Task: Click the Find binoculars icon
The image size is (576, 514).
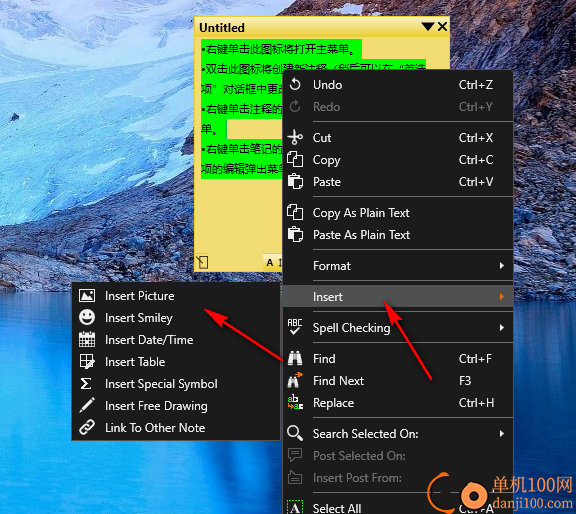Action: [x=295, y=358]
